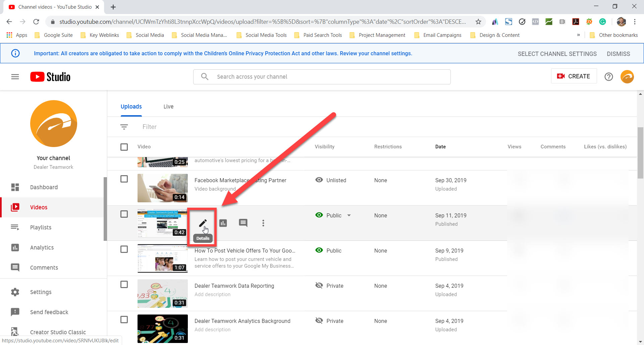Check the Facebook Marketplace video checkbox
Viewport: 644px width, 345px height.
point(124,179)
